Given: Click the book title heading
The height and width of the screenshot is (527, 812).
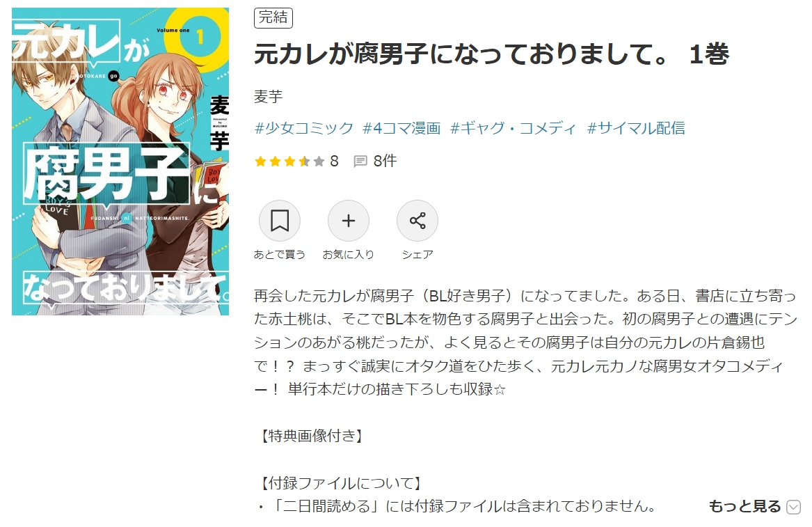Looking at the screenshot, I should tap(491, 54).
